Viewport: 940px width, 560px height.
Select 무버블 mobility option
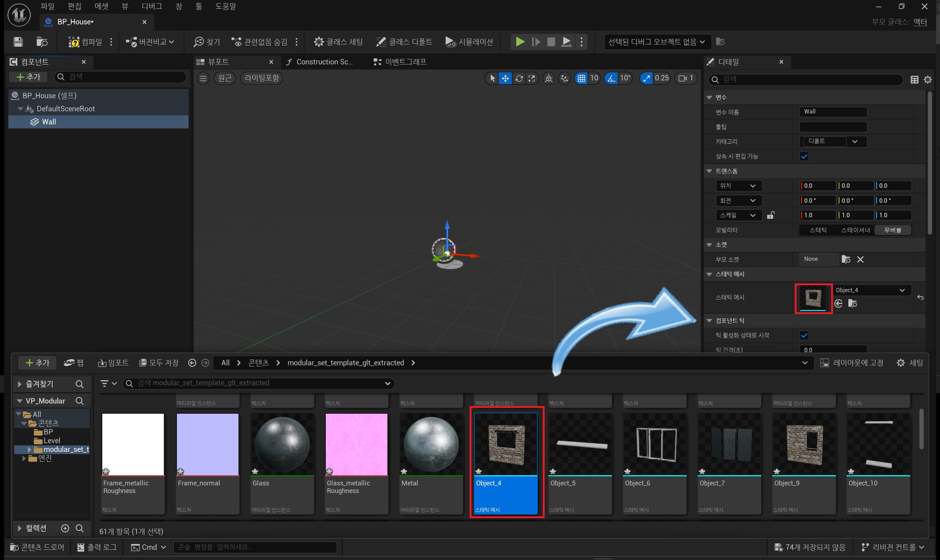(892, 230)
